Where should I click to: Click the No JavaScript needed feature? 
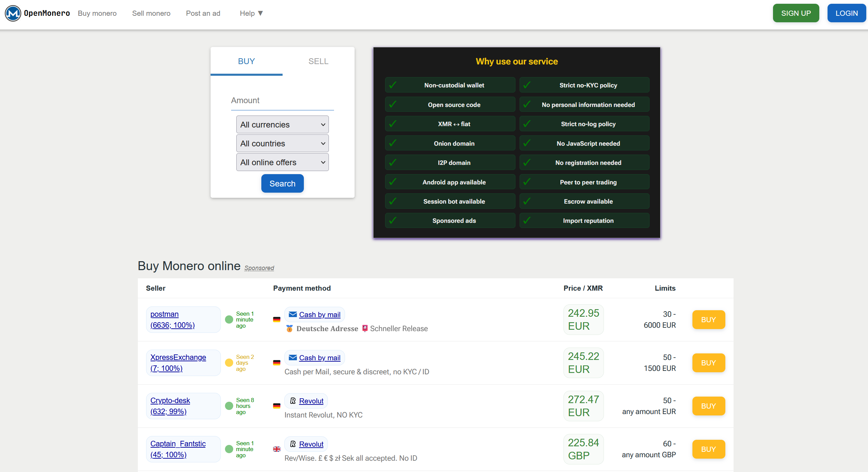[584, 143]
